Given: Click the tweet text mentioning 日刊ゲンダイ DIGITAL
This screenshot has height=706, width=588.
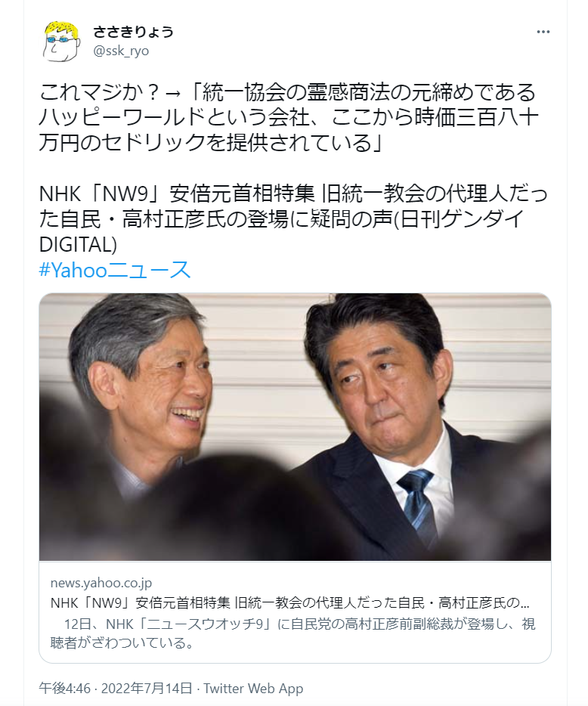Looking at the screenshot, I should point(292,218).
